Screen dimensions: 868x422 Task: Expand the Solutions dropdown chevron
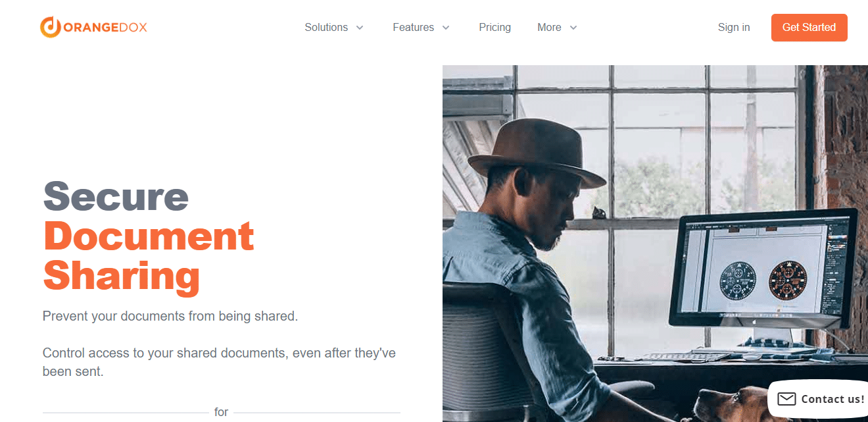pos(360,28)
